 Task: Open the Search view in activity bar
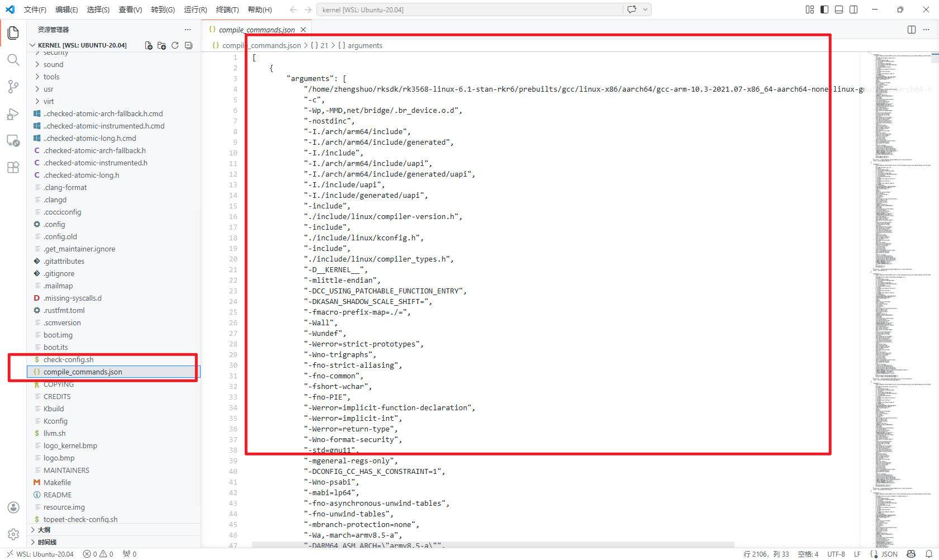click(13, 60)
